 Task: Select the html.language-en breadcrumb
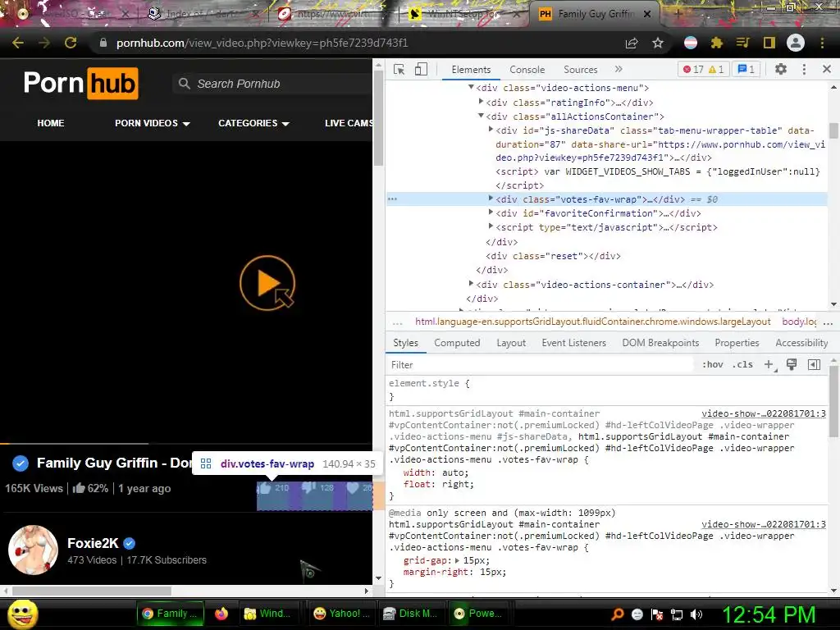tap(592, 322)
